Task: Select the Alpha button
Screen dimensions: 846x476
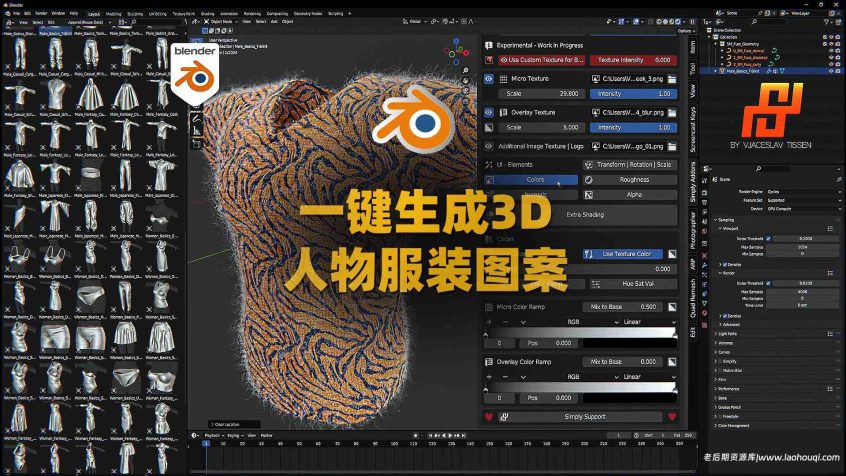Action: (629, 195)
